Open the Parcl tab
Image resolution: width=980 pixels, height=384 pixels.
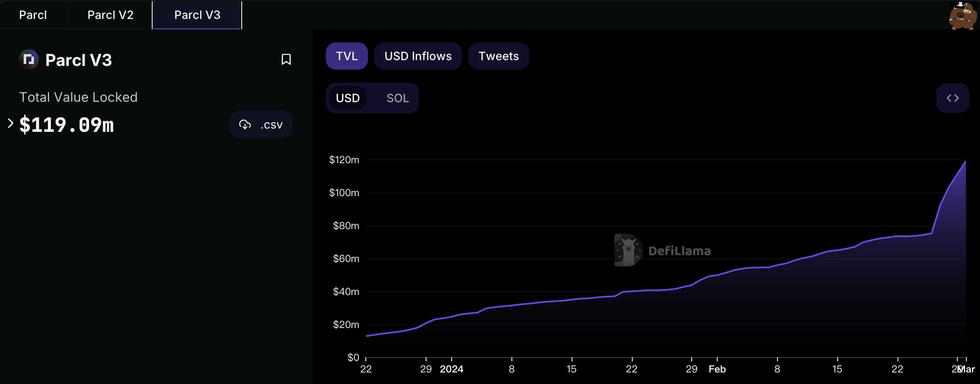(x=33, y=15)
